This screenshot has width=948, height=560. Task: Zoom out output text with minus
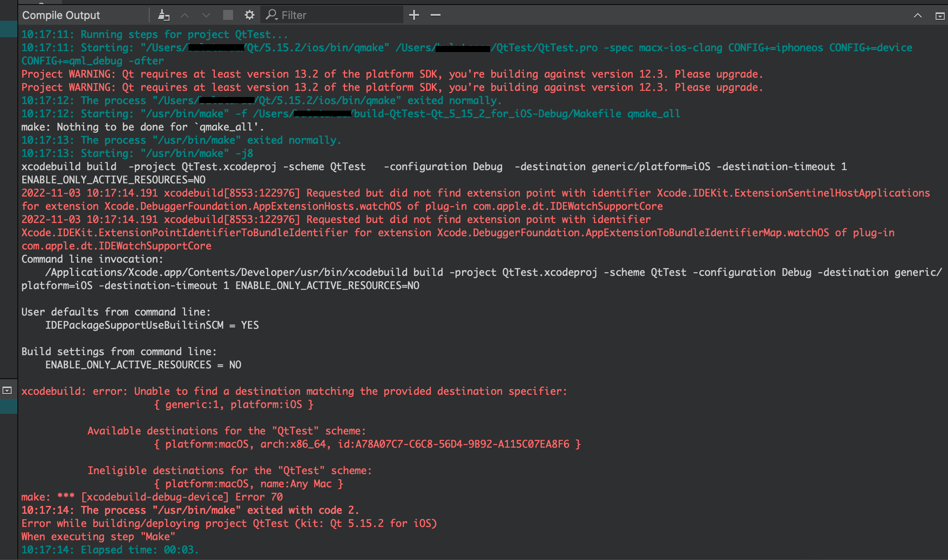(x=435, y=15)
